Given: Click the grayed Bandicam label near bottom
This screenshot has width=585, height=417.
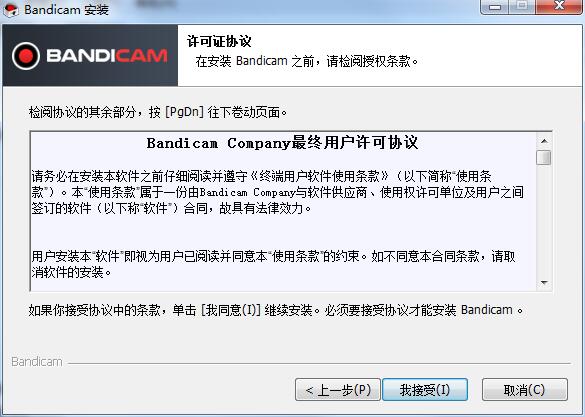Looking at the screenshot, I should point(37,362).
